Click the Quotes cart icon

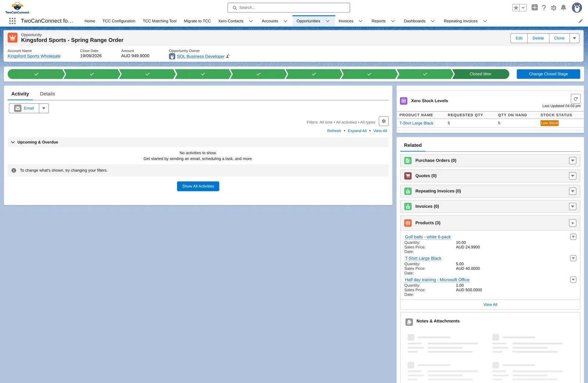coord(408,176)
